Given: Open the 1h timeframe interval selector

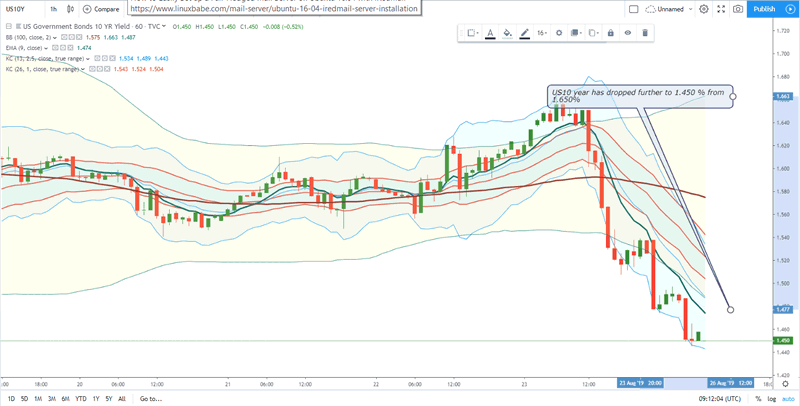Looking at the screenshot, I should click(53, 9).
